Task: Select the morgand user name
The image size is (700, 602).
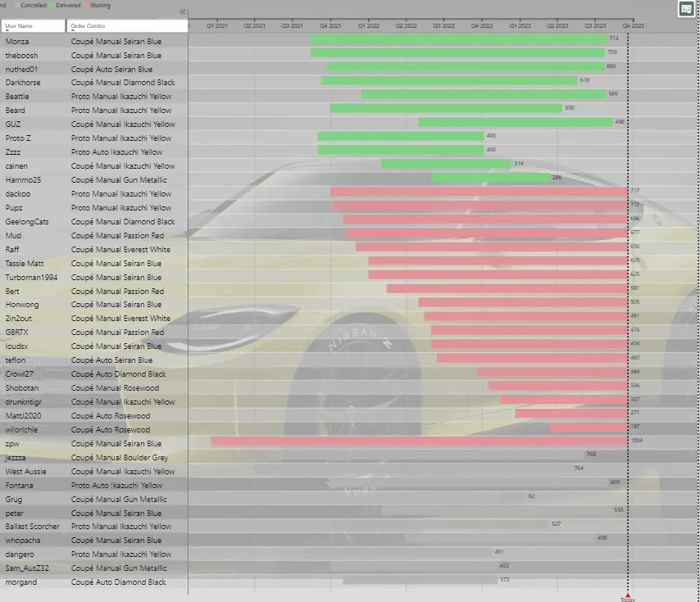Action: (21, 582)
